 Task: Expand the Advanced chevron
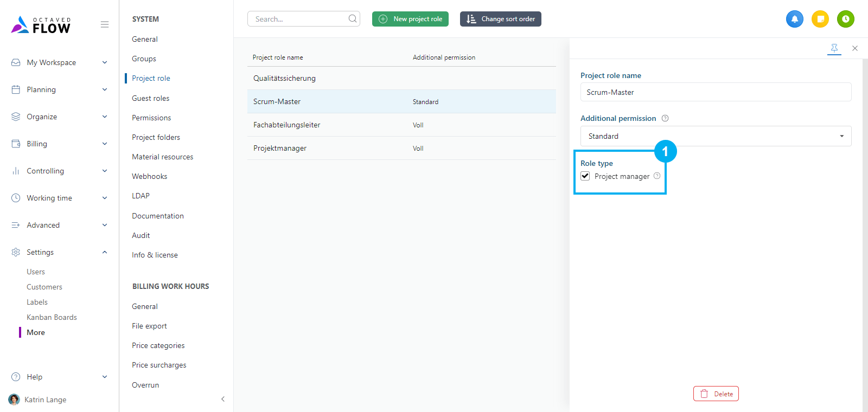coord(105,225)
